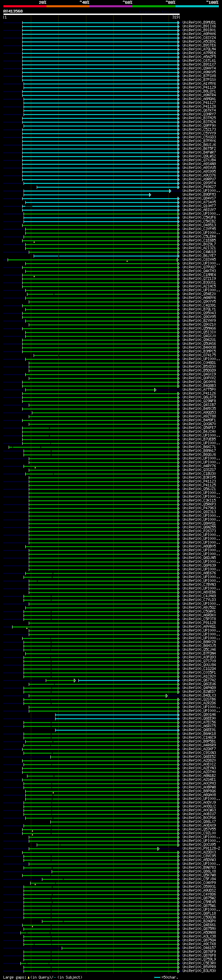Image resolution: width=222 pixels, height=980 pixels.
Task: Open hit UniRef100_B9MUD1
Action: [199, 23]
